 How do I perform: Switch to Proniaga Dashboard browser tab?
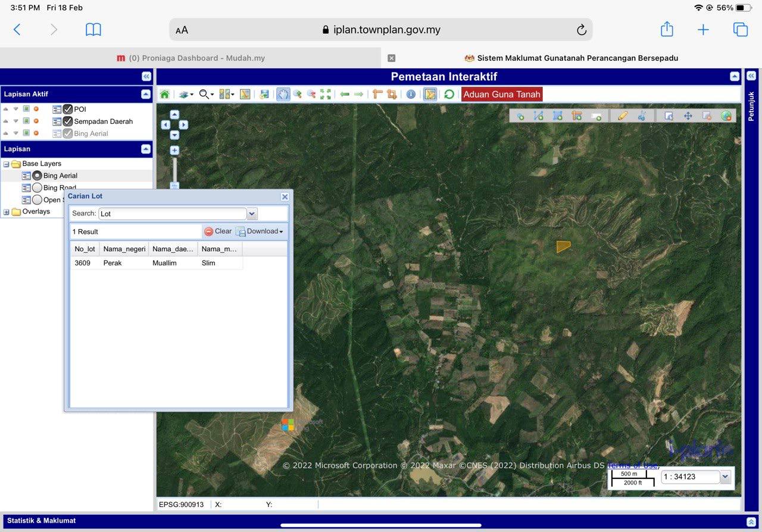click(x=190, y=58)
